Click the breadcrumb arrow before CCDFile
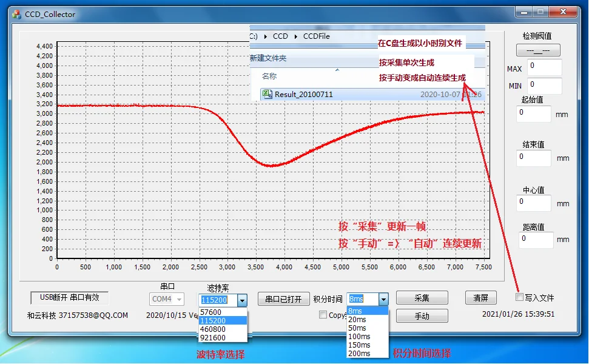 [x=295, y=36]
